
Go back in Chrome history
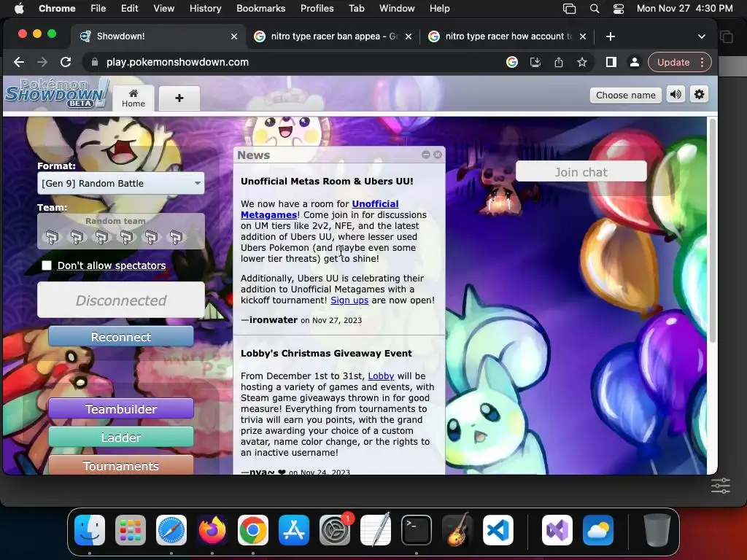[x=19, y=62]
